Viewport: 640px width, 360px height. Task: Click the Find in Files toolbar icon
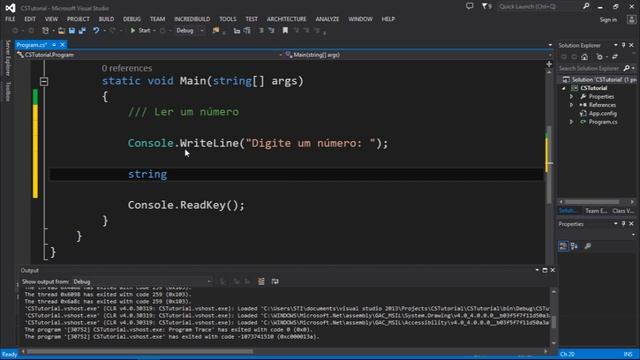pyautogui.click(x=216, y=31)
